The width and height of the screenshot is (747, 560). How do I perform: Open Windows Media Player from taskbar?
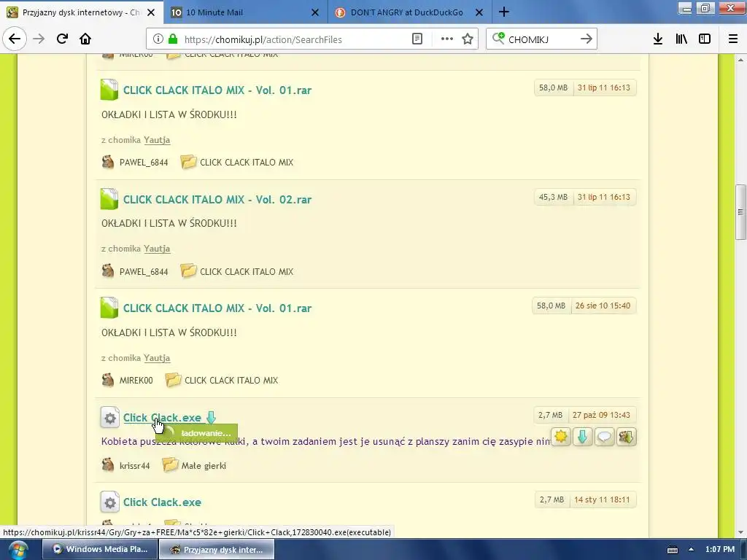click(x=99, y=549)
